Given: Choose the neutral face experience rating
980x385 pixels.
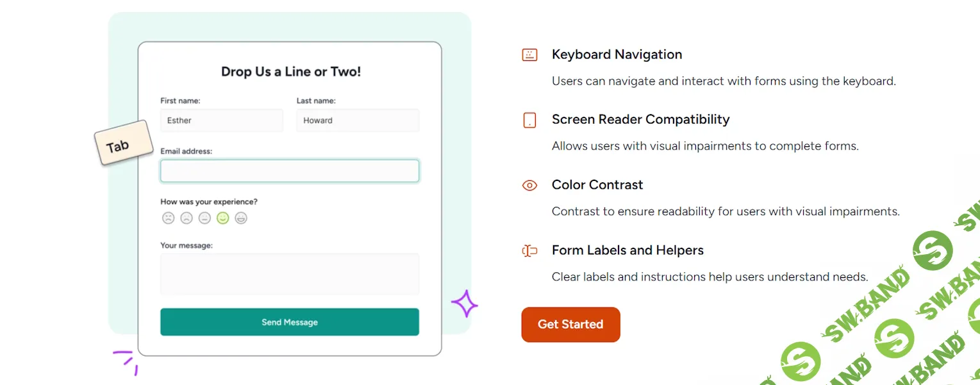Looking at the screenshot, I should 204,218.
